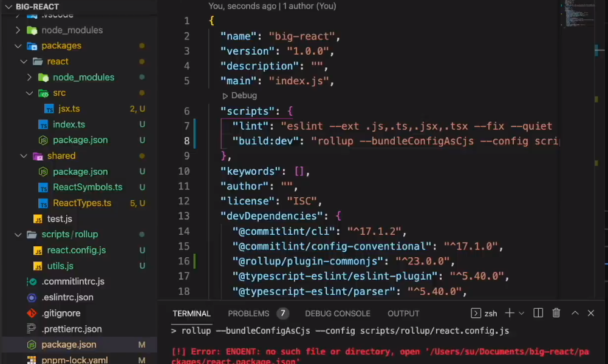Collapse the BIG-REACT root folder chevron
This screenshot has width=608, height=364.
(9, 7)
